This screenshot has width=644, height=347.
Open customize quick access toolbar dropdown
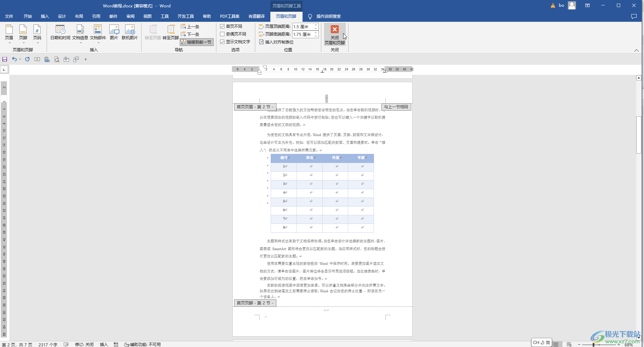click(x=86, y=59)
